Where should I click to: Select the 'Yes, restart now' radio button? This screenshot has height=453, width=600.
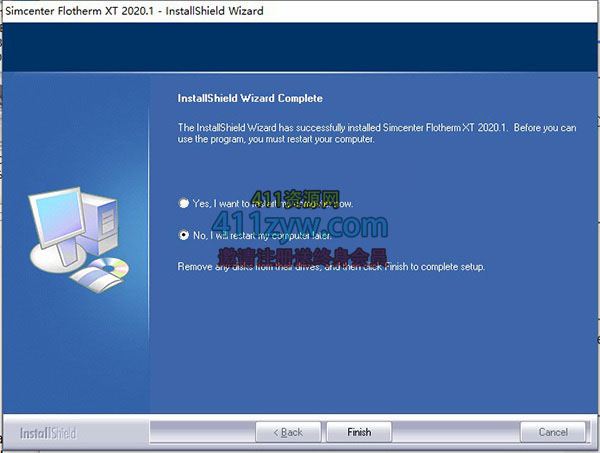[183, 203]
